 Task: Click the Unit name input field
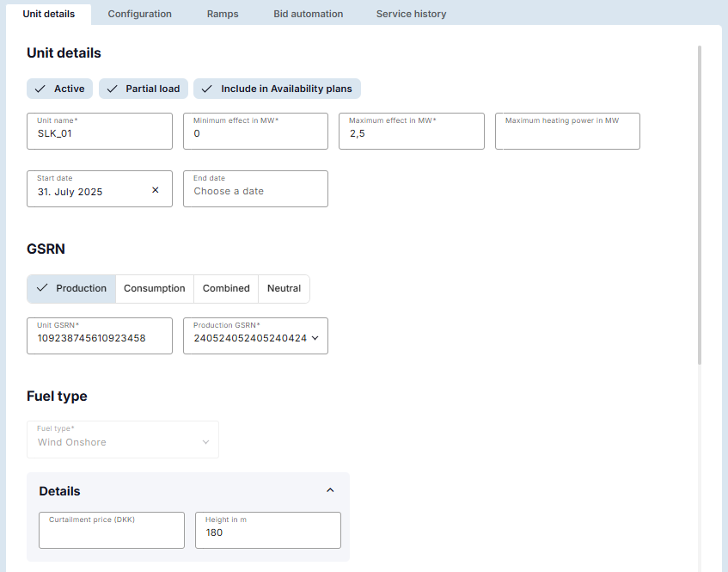(x=100, y=132)
